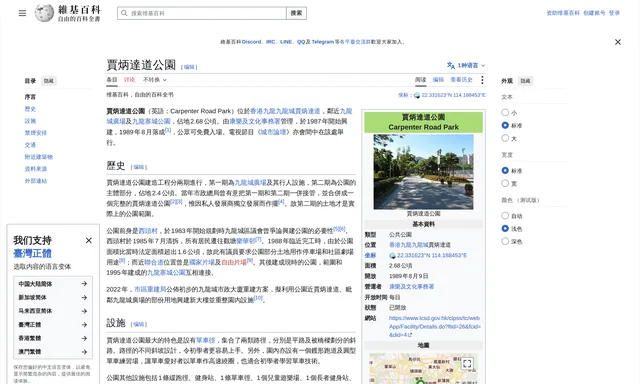The image size is (640, 384).
Task: Select light color 浅色
Action: [505, 229]
